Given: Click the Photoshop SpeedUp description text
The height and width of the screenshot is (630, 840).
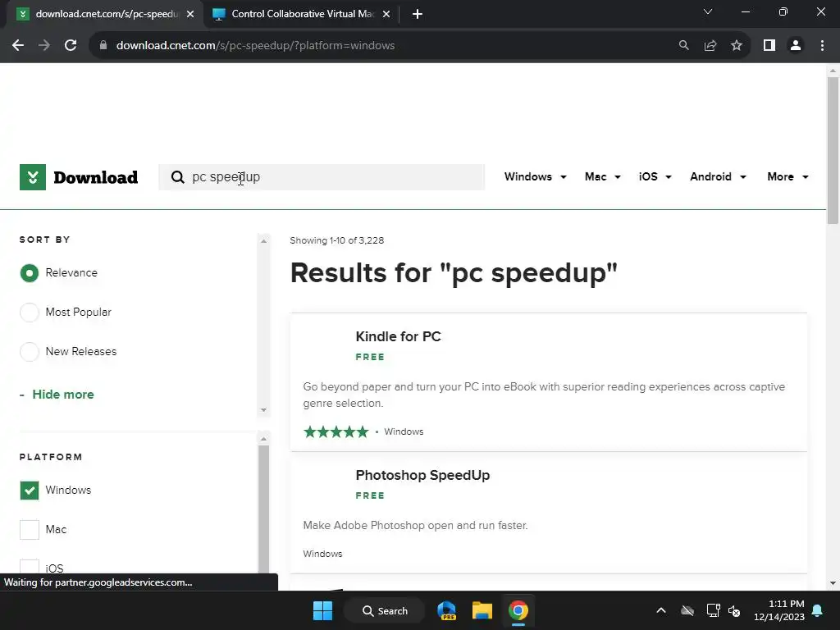Looking at the screenshot, I should (x=415, y=526).
